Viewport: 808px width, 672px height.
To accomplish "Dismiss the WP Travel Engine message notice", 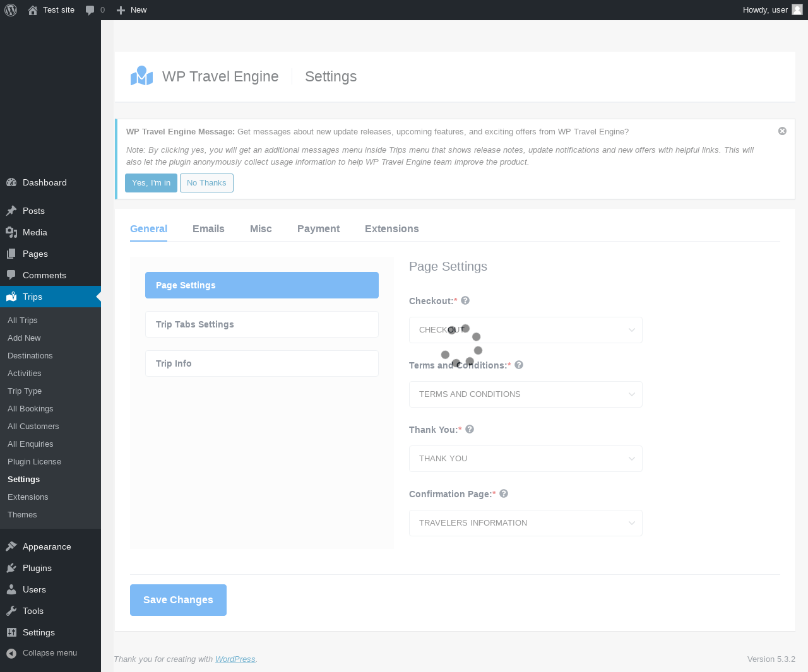I will click(x=782, y=131).
